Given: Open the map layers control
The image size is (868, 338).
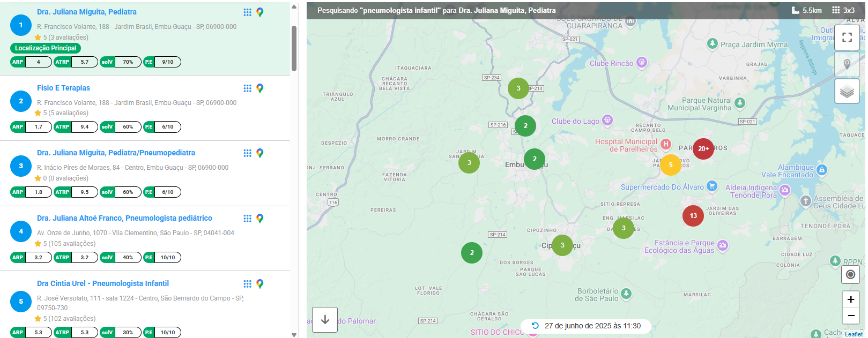Looking at the screenshot, I should point(847,92).
